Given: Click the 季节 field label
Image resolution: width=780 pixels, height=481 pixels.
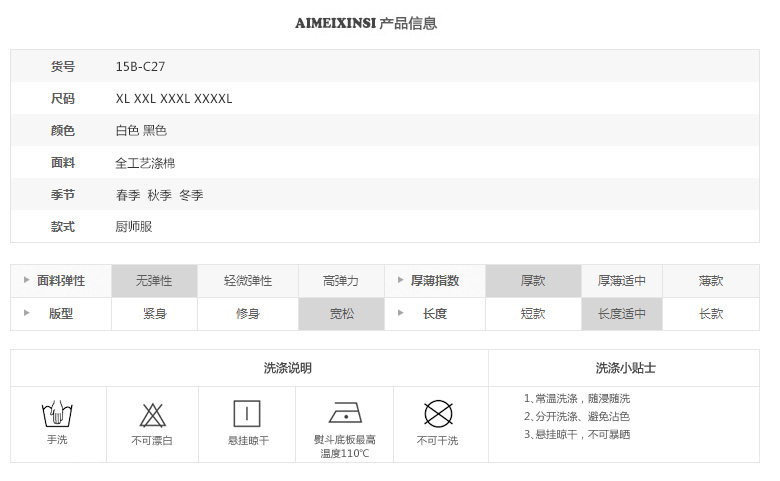Looking at the screenshot, I should click(63, 194).
